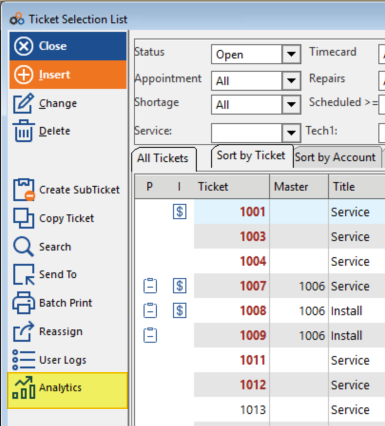Screen dimensions: 385x426
Task: Click the Batch Print printer icon
Action: pyautogui.click(x=23, y=303)
